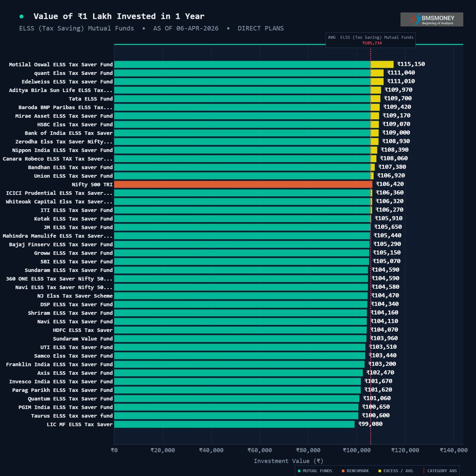Image resolution: width=476 pixels, height=476 pixels.
Task: Click the Sundaram ELSS Tax Saver Fund label
Action: pyautogui.click(x=69, y=270)
